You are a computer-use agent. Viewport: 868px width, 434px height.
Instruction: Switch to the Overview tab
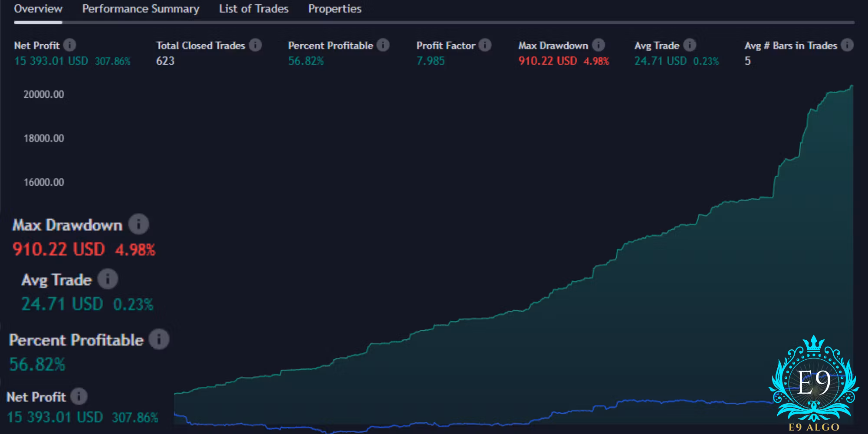(38, 9)
